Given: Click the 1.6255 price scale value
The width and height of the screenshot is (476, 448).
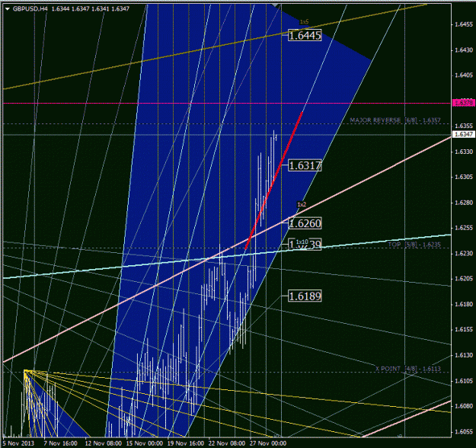Looking at the screenshot, I should click(464, 228).
